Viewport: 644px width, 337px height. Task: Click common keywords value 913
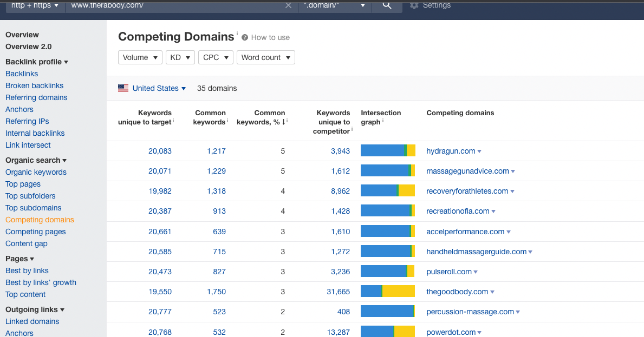coord(219,211)
